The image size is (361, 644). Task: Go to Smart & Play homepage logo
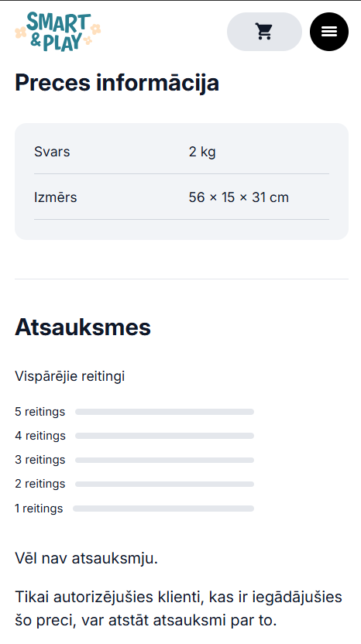[x=58, y=32]
